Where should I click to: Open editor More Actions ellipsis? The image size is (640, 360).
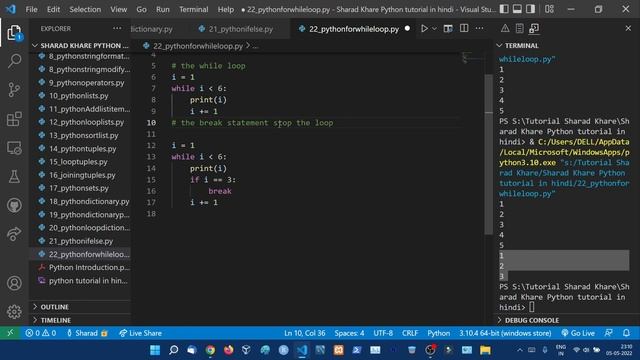click(480, 29)
